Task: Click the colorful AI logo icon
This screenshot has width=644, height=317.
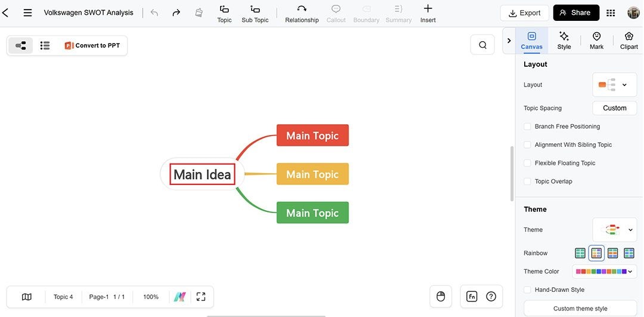Action: (180, 297)
